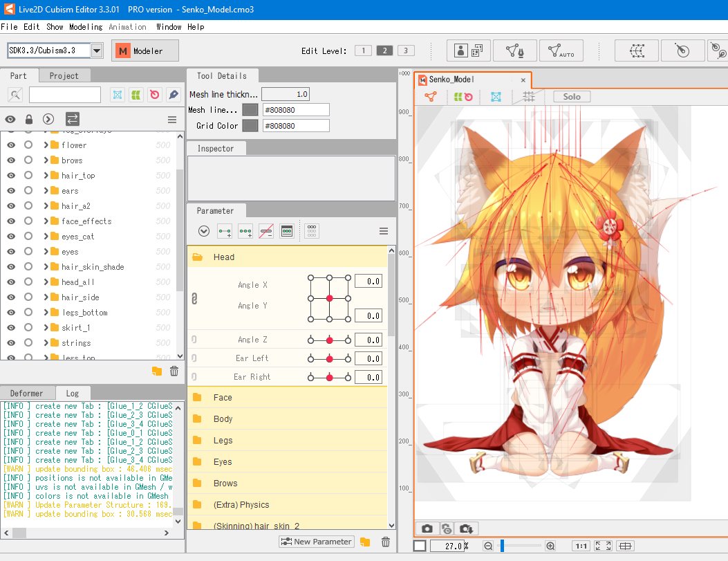Open the Window menu

point(169,27)
